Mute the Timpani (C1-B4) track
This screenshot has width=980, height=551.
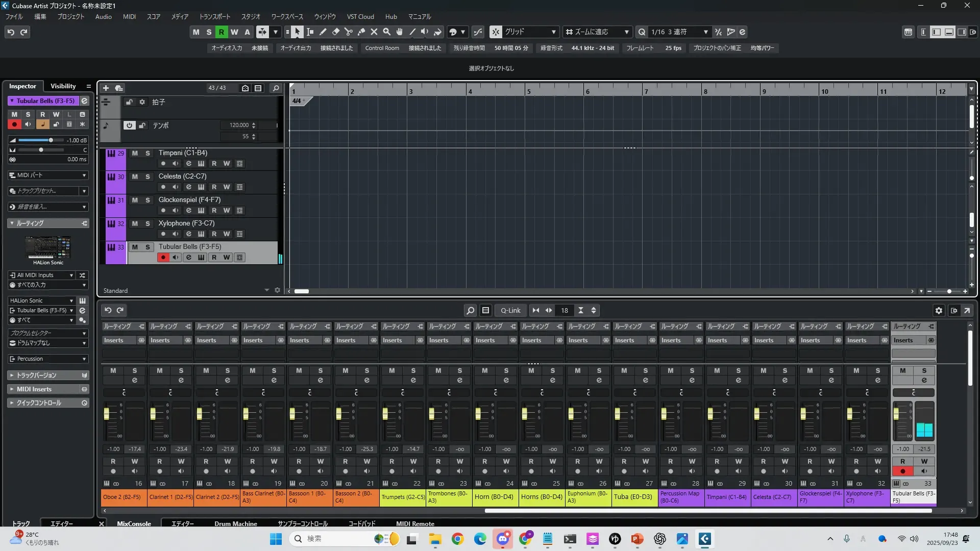click(x=135, y=153)
